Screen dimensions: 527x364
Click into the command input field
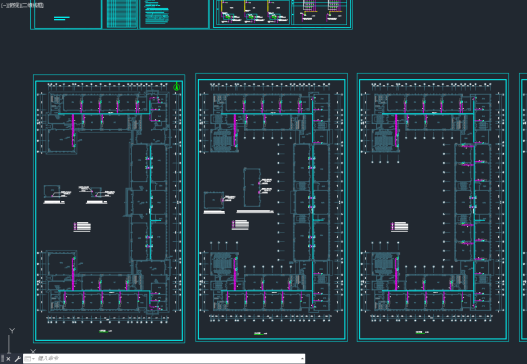168,359
